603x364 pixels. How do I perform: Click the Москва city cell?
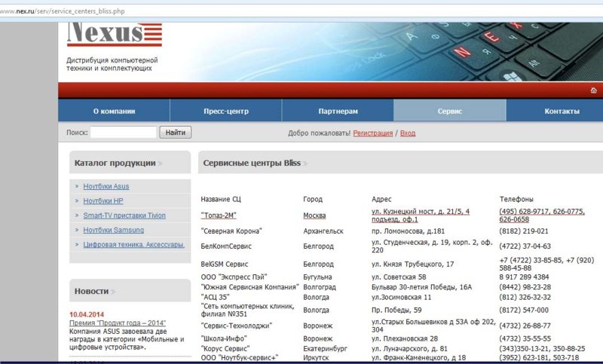coord(314,216)
